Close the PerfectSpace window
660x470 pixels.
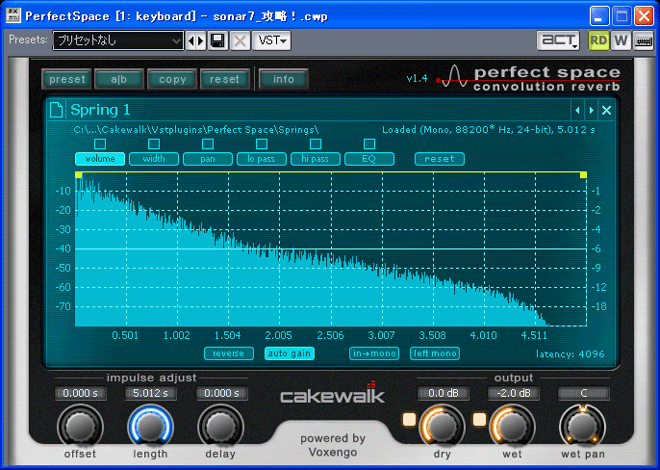point(644,16)
